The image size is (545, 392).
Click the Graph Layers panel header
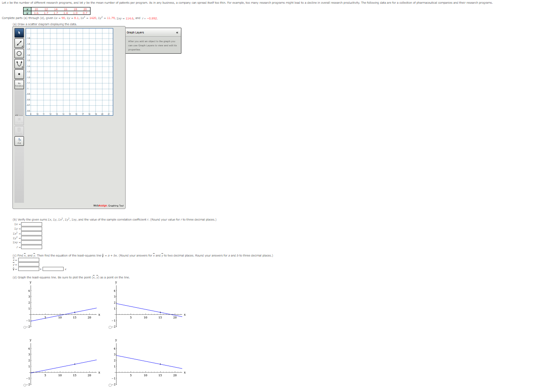pyautogui.click(x=153, y=32)
